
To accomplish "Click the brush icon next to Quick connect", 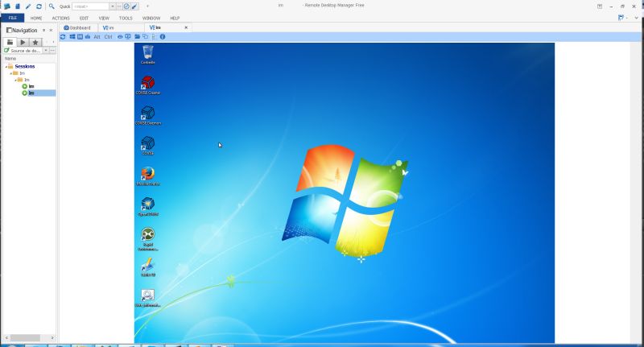I will pyautogui.click(x=134, y=6).
